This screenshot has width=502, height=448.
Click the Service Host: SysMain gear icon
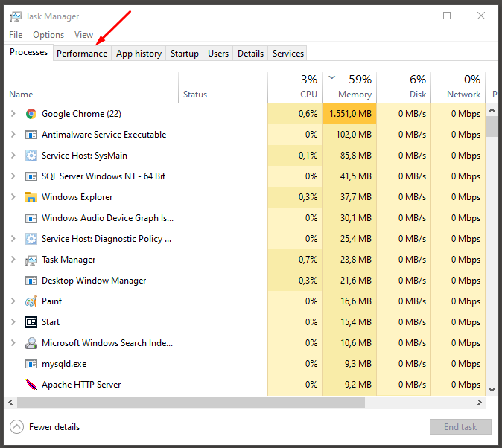(31, 156)
